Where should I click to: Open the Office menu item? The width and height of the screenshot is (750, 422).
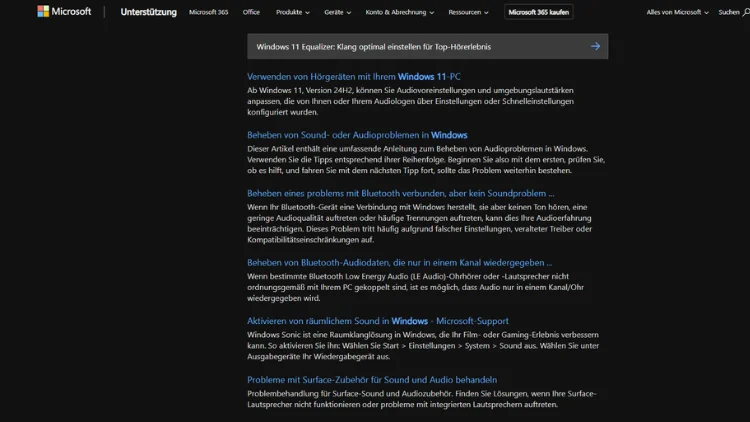click(251, 12)
